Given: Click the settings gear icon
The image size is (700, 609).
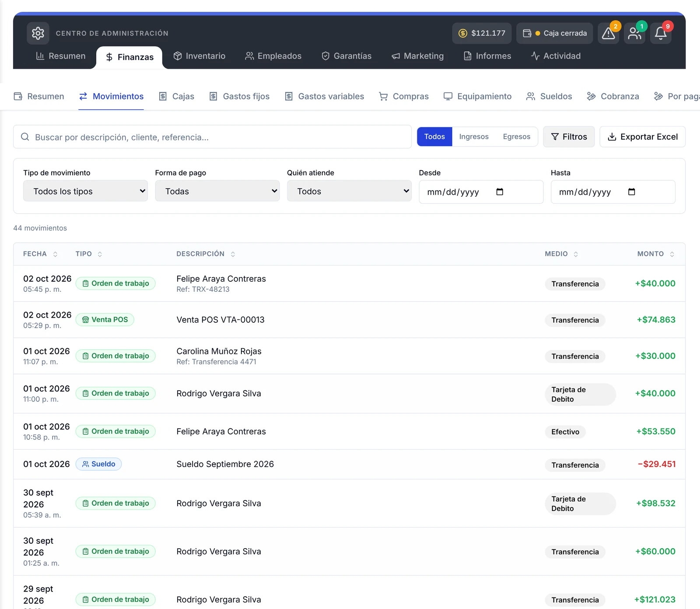Looking at the screenshot, I should click(x=38, y=33).
